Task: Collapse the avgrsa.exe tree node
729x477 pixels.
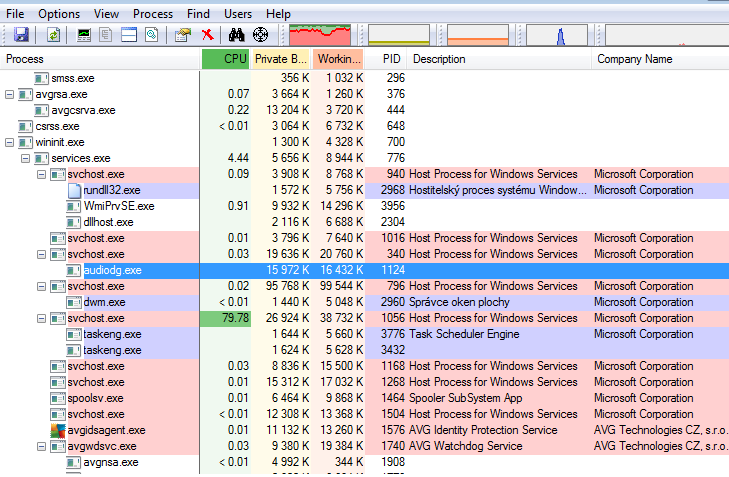Action: [10, 94]
